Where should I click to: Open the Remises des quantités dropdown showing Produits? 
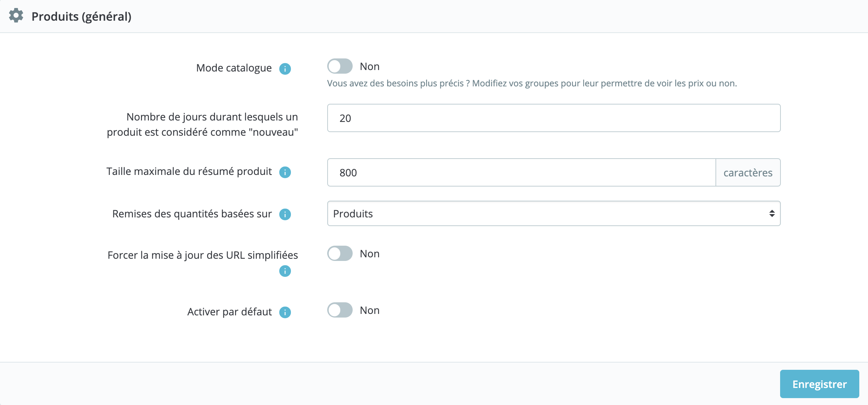(x=554, y=214)
